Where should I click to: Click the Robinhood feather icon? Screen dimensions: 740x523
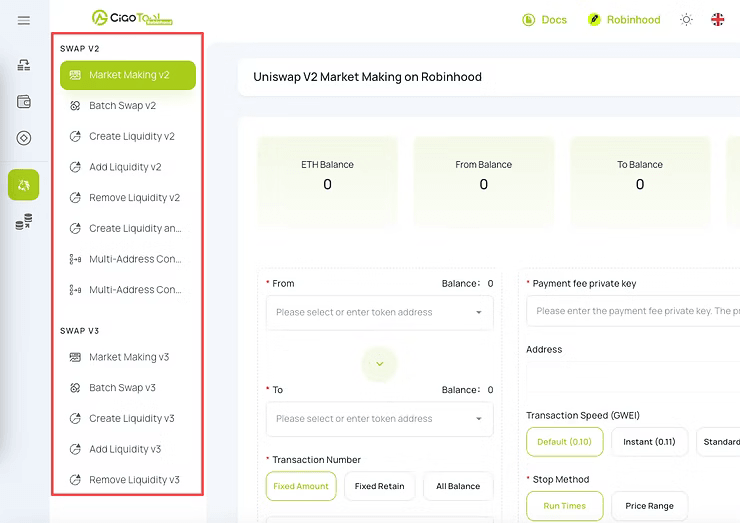[x=594, y=20]
